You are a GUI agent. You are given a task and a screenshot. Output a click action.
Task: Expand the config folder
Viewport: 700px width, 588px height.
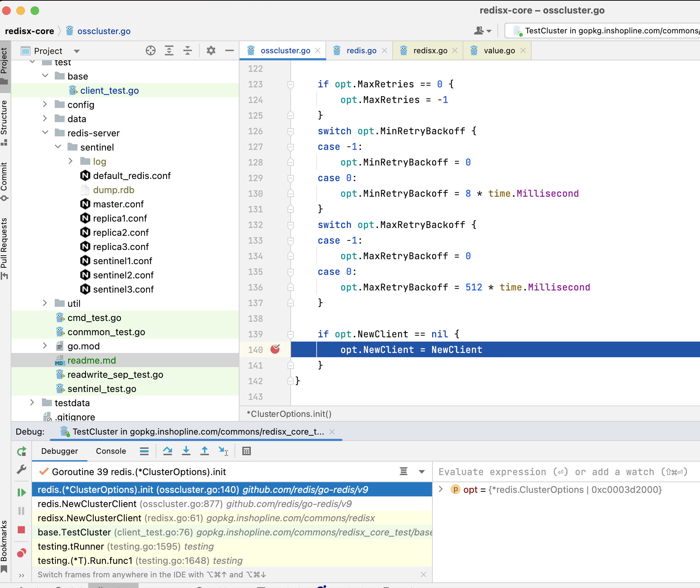pos(45,104)
